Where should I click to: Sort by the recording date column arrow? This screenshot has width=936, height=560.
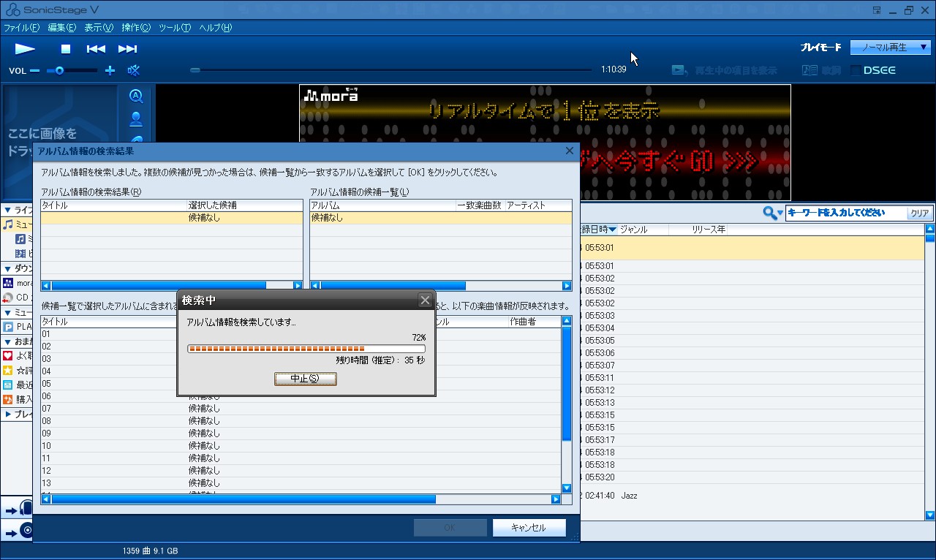613,230
